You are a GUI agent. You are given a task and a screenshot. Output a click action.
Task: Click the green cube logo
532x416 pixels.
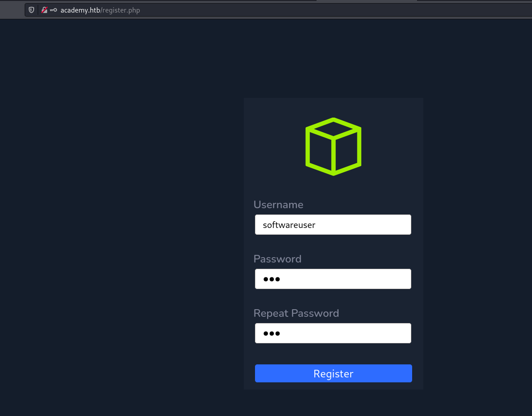(333, 146)
